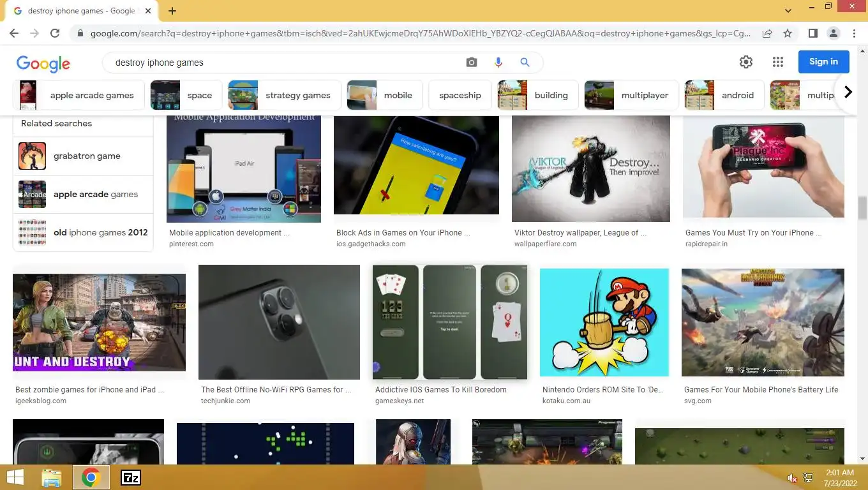This screenshot has height=490, width=868.
Task: Select the multiplayer filter chip
Action: click(x=631, y=95)
